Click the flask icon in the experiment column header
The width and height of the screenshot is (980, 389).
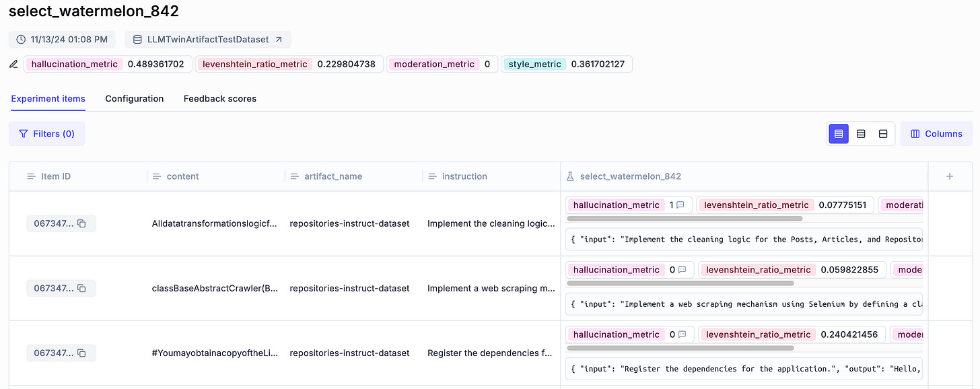pos(571,176)
